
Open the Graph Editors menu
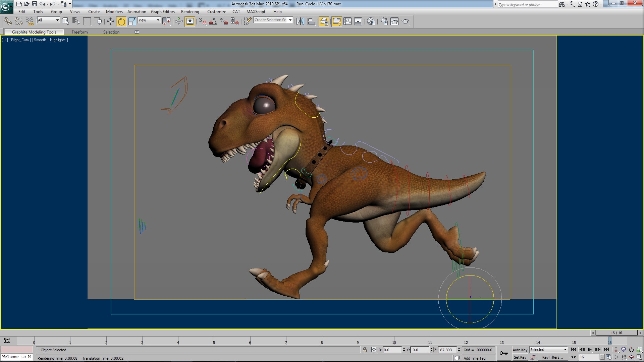[163, 11]
